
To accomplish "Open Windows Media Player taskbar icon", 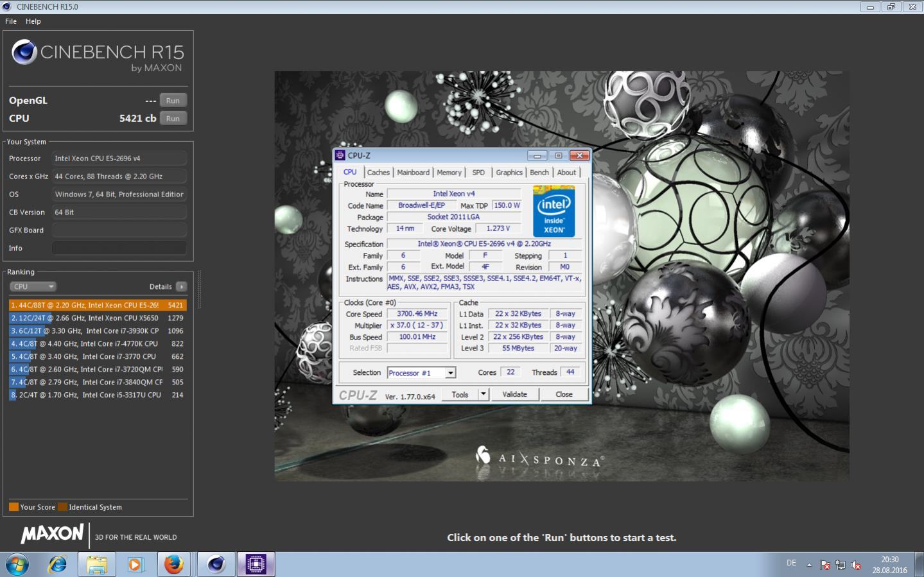I will click(135, 564).
